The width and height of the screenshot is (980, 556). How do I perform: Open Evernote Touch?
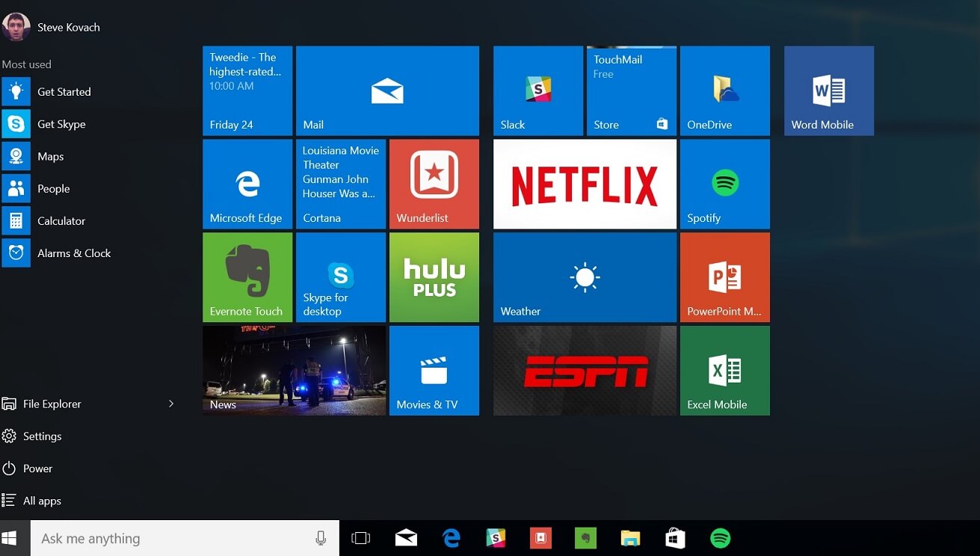click(247, 277)
